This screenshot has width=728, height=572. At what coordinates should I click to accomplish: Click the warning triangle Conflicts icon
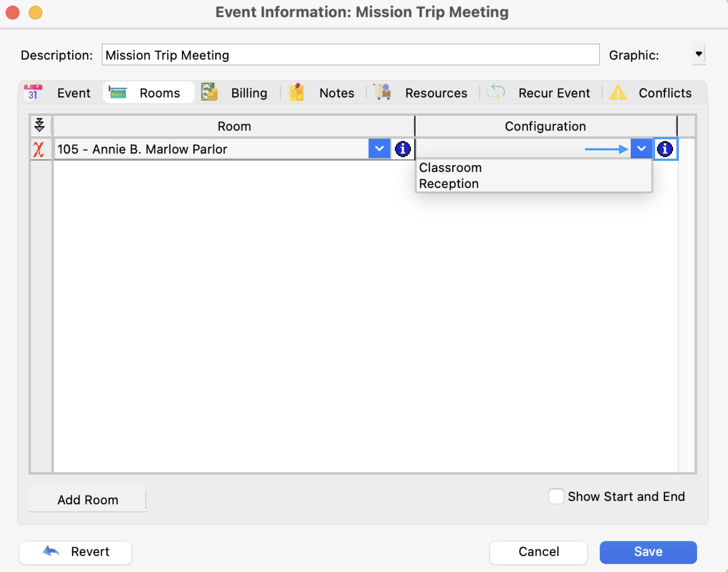(618, 92)
